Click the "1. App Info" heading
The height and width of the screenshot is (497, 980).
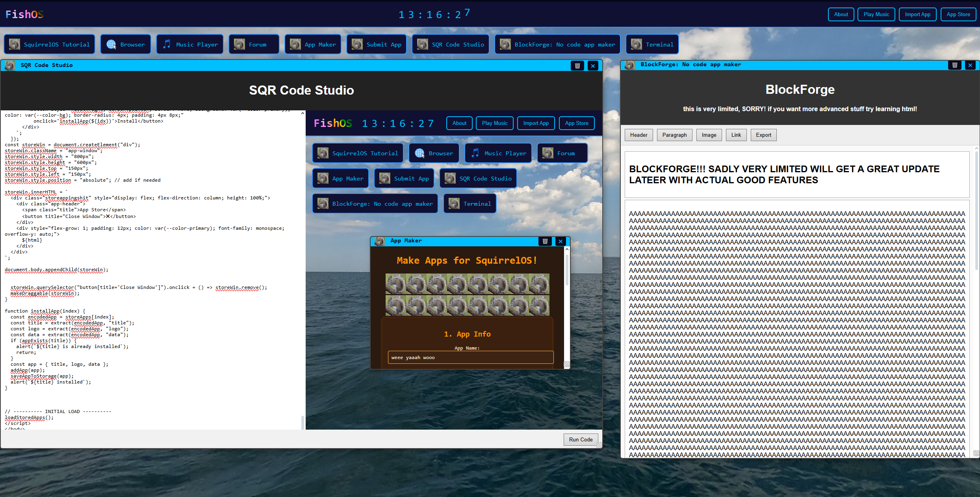pyautogui.click(x=467, y=334)
